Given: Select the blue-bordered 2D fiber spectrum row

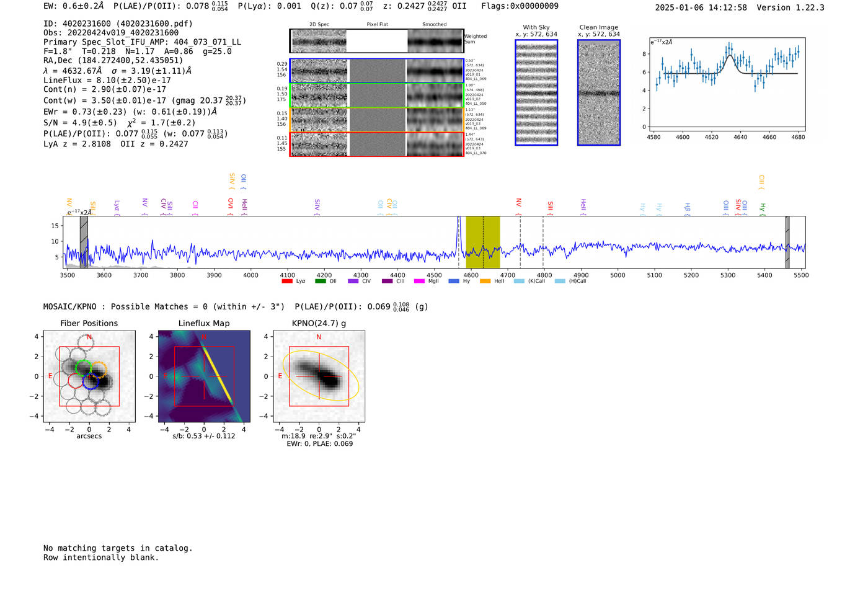Looking at the screenshot, I should tap(377, 71).
